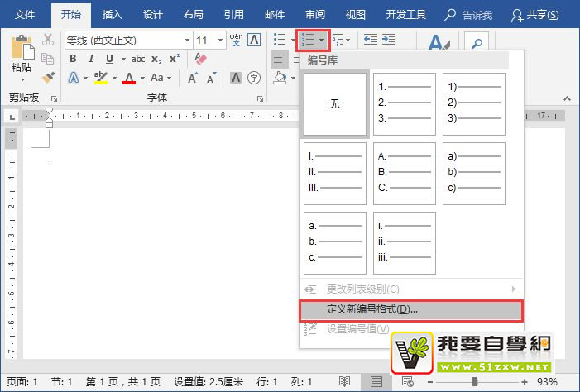Toggle superscript formatting

[175, 59]
